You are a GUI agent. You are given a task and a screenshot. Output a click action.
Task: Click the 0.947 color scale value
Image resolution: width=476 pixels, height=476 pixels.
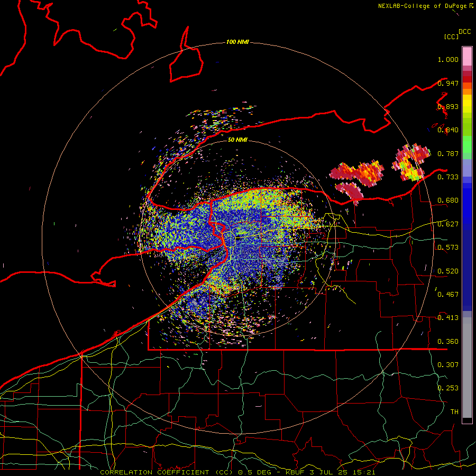point(448,83)
